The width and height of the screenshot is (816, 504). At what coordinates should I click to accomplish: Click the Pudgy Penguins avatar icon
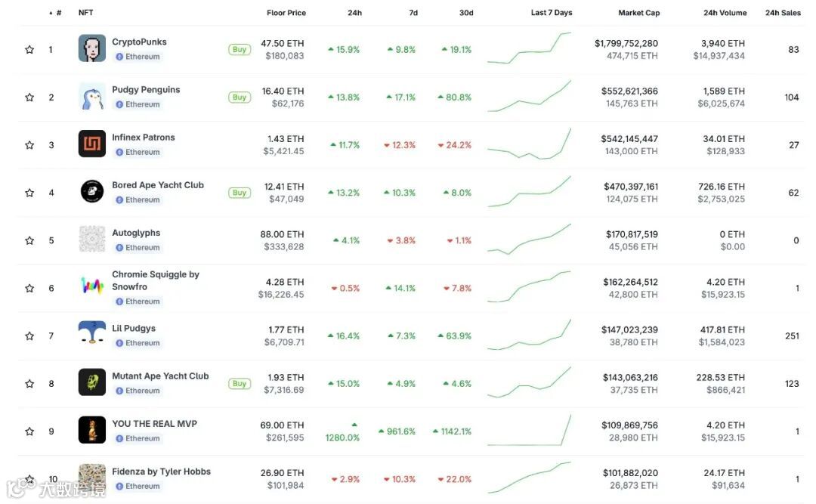pos(92,96)
